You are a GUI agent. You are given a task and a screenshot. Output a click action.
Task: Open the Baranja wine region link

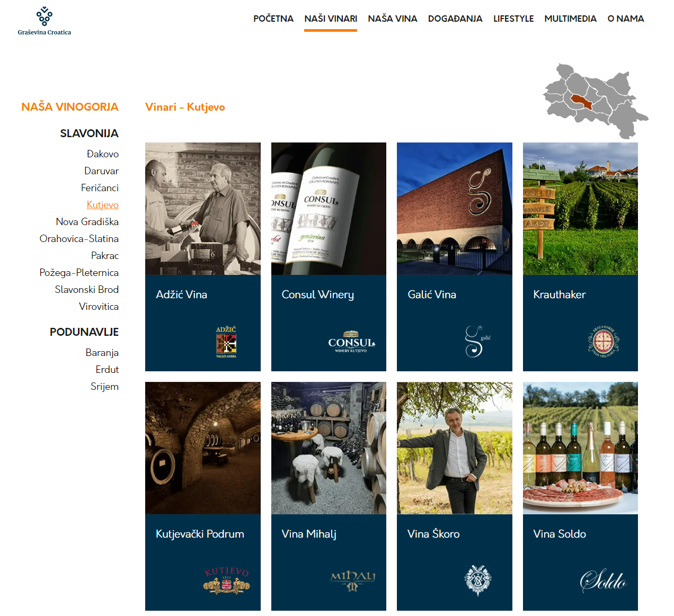click(x=102, y=353)
